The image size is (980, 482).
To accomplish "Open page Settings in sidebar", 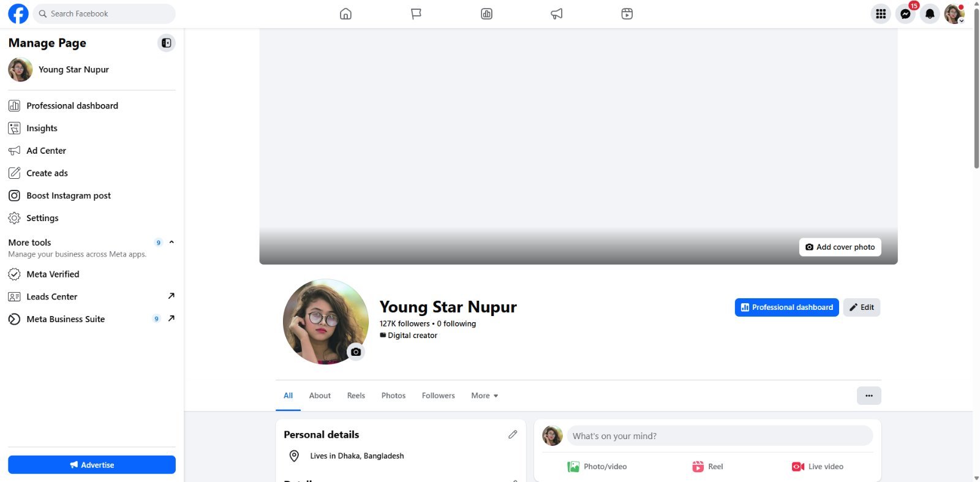I will 92,218.
